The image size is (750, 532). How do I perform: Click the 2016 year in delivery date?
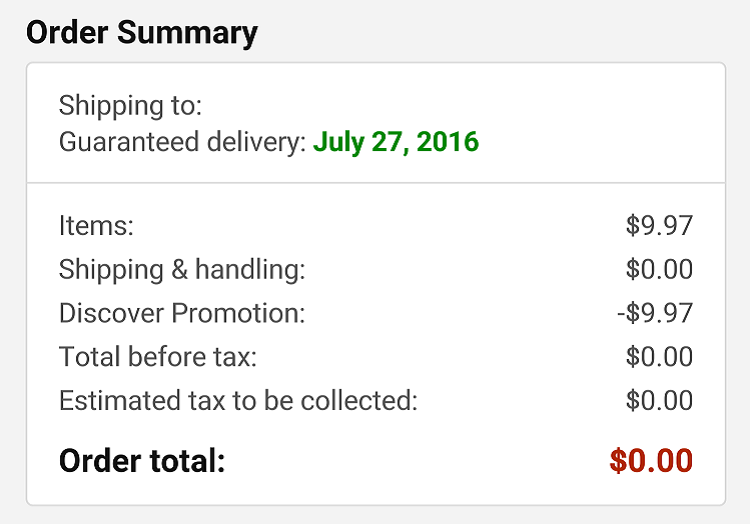pyautogui.click(x=448, y=142)
